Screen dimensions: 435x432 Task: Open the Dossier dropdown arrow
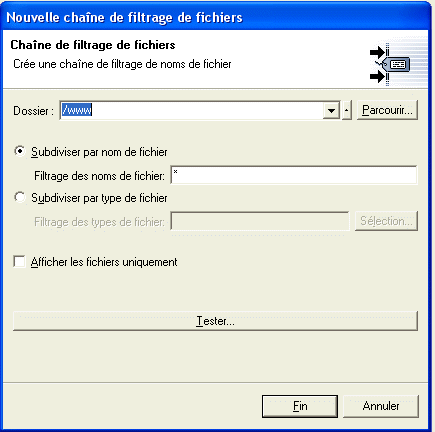[x=331, y=110]
